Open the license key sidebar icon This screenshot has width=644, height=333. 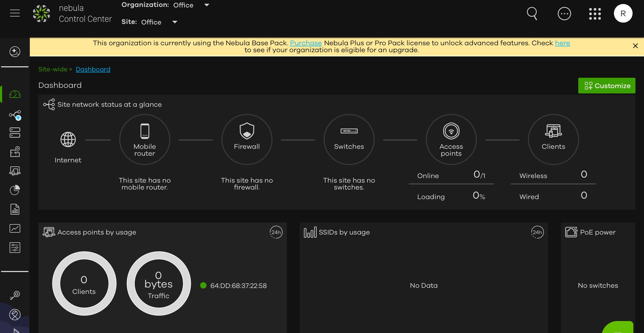[15, 295]
